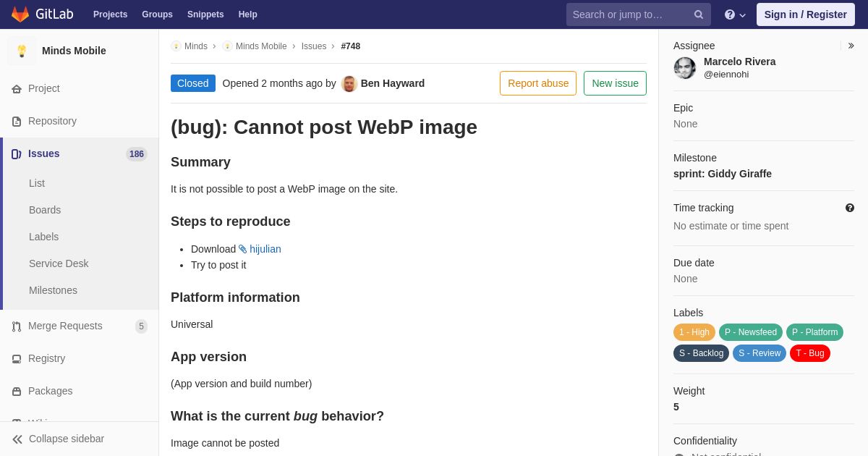The image size is (868, 456).
Task: Click the Packages icon in sidebar
Action: (x=17, y=392)
